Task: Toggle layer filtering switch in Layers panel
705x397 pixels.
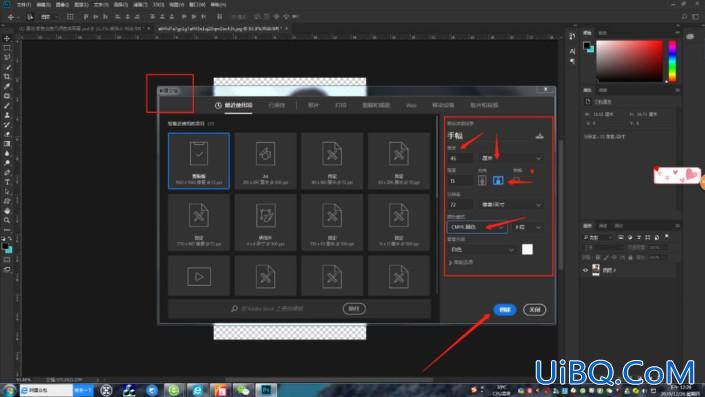Action: tap(667, 237)
